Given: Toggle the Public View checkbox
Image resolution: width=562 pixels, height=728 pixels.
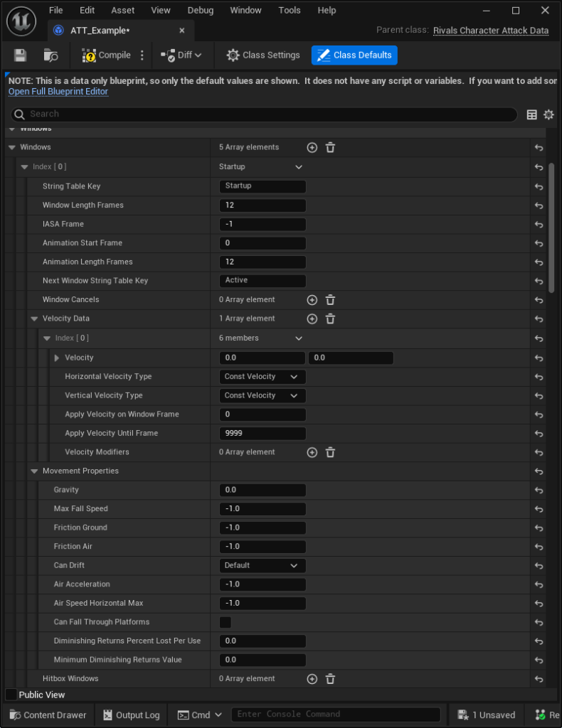Looking at the screenshot, I should [11, 695].
